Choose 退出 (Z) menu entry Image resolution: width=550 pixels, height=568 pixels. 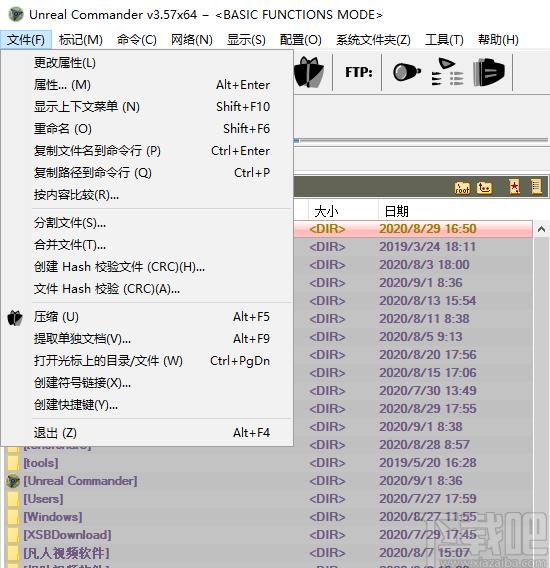pyautogui.click(x=147, y=433)
